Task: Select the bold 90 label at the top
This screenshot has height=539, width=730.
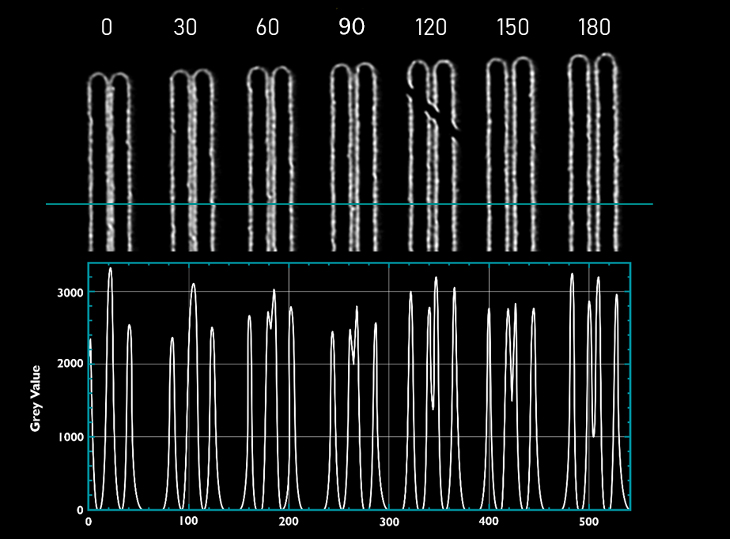Action: pyautogui.click(x=351, y=28)
